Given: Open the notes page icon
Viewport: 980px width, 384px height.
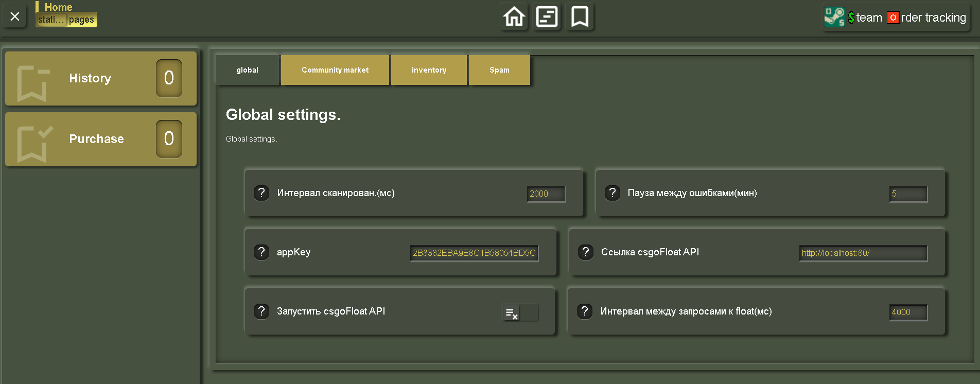Looking at the screenshot, I should coord(547,17).
